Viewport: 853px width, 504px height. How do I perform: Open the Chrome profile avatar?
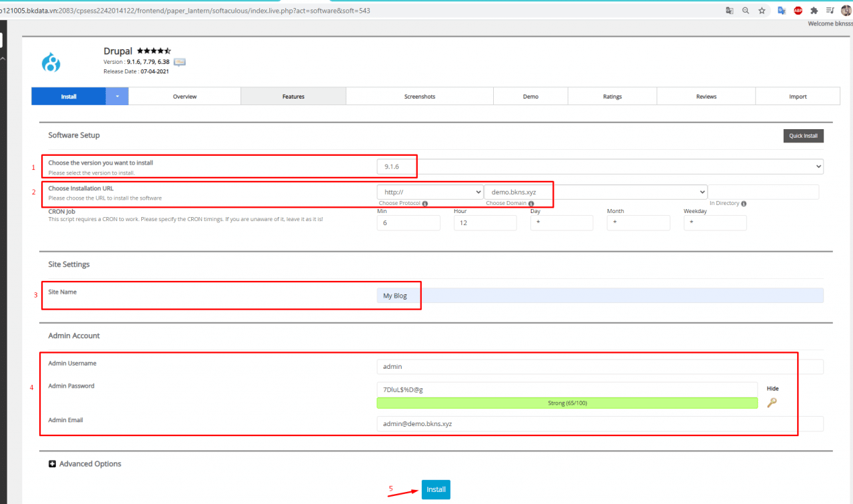coord(846,11)
